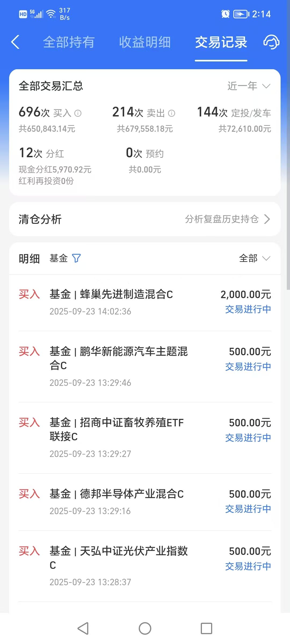
Task: Open 德邦半导体产业混合C transaction
Action: pos(145,502)
